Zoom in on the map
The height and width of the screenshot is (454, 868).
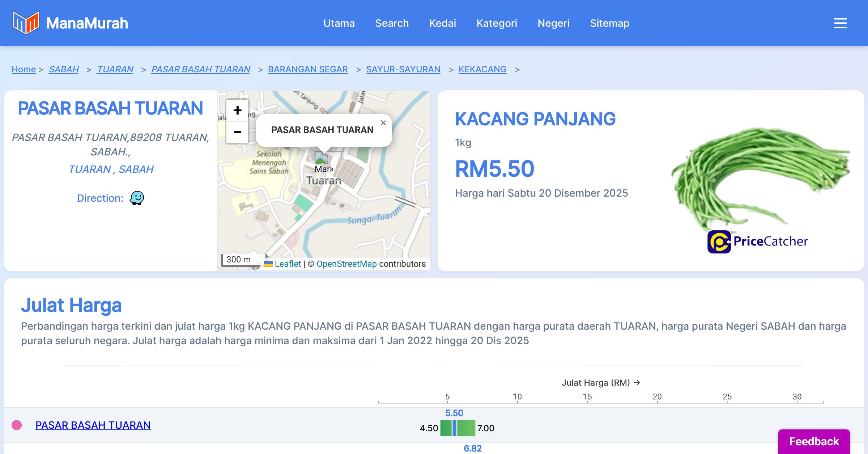click(x=237, y=111)
